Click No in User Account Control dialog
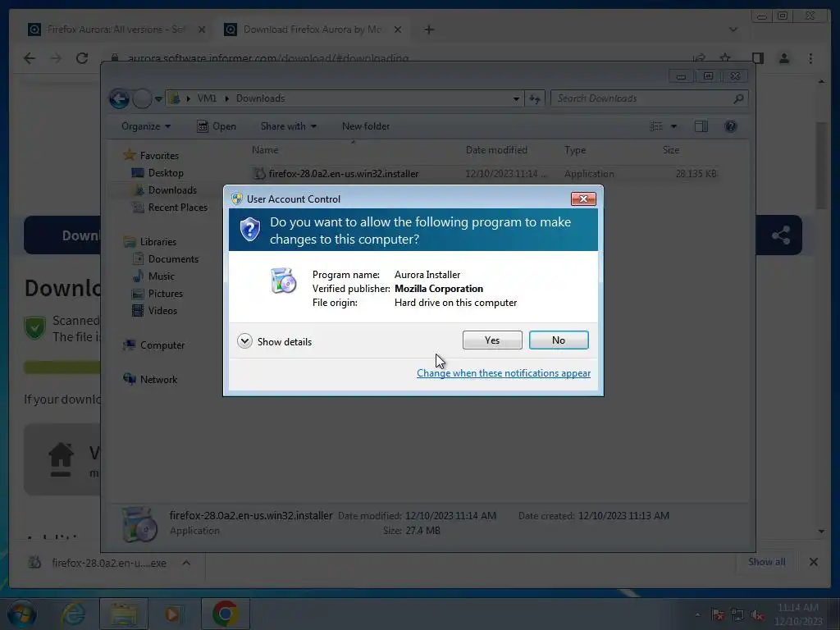Viewport: 840px width, 630px height. click(558, 340)
